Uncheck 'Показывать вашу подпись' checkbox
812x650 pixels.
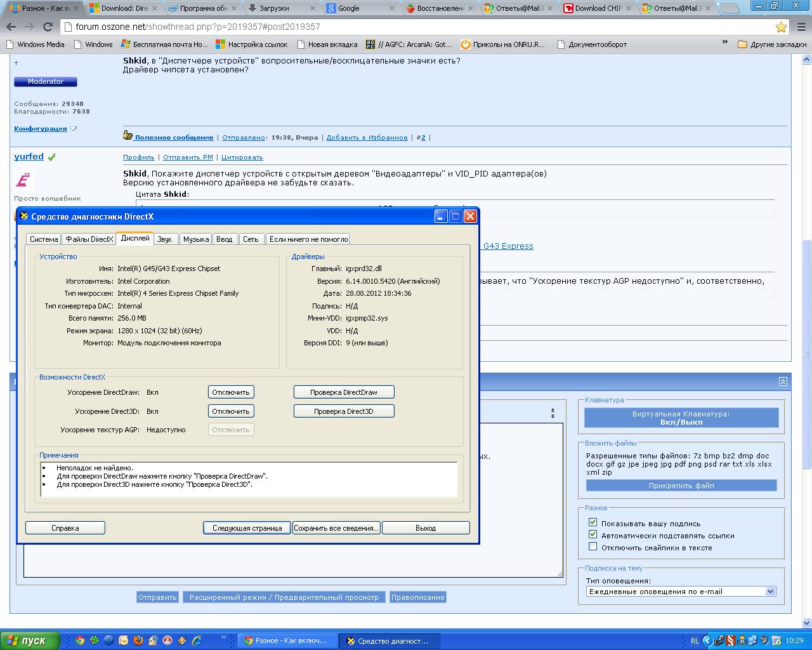pyautogui.click(x=593, y=523)
